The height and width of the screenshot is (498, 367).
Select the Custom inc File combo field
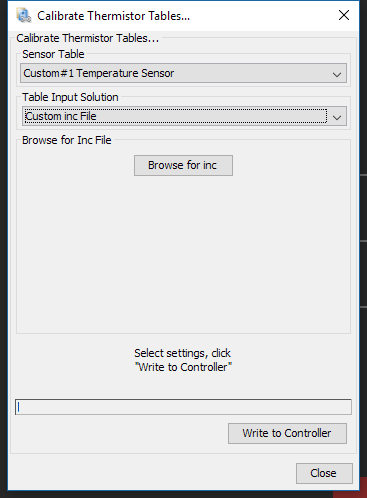[x=176, y=116]
